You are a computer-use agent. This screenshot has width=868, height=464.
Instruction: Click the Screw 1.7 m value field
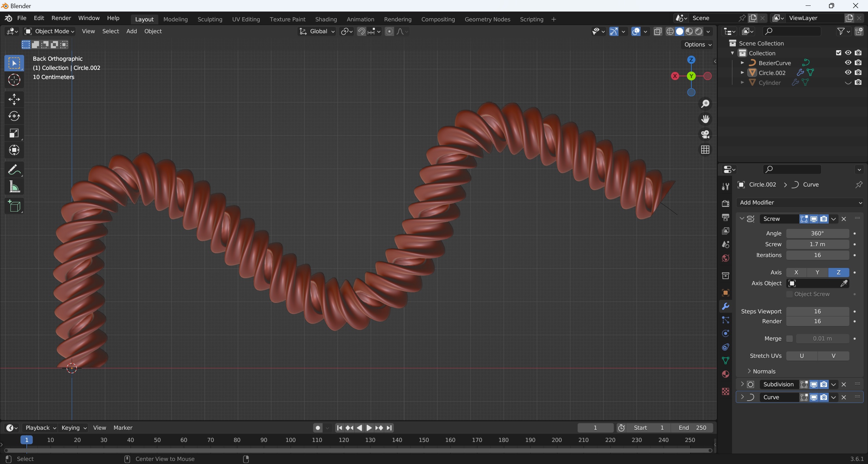pyautogui.click(x=817, y=244)
